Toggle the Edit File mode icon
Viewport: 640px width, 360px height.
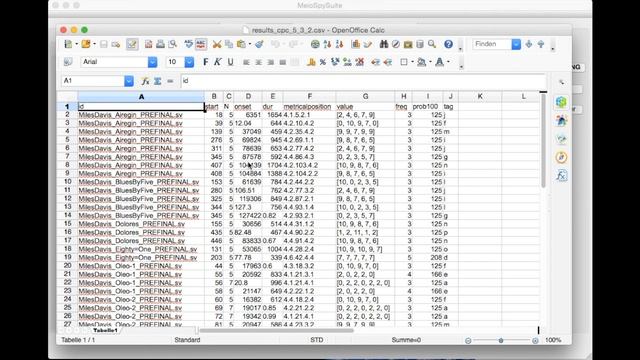[x=132, y=44]
